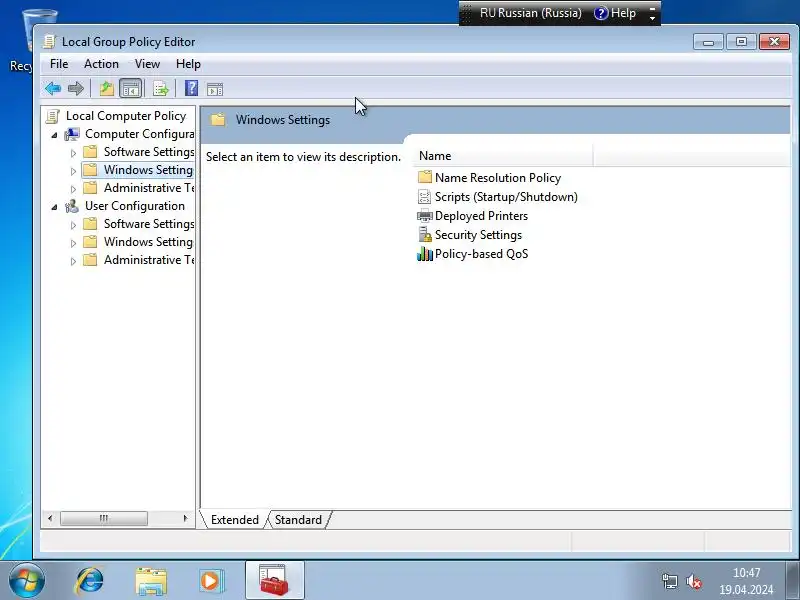Click the Show desktop button
The width and height of the screenshot is (800, 600).
[793, 581]
